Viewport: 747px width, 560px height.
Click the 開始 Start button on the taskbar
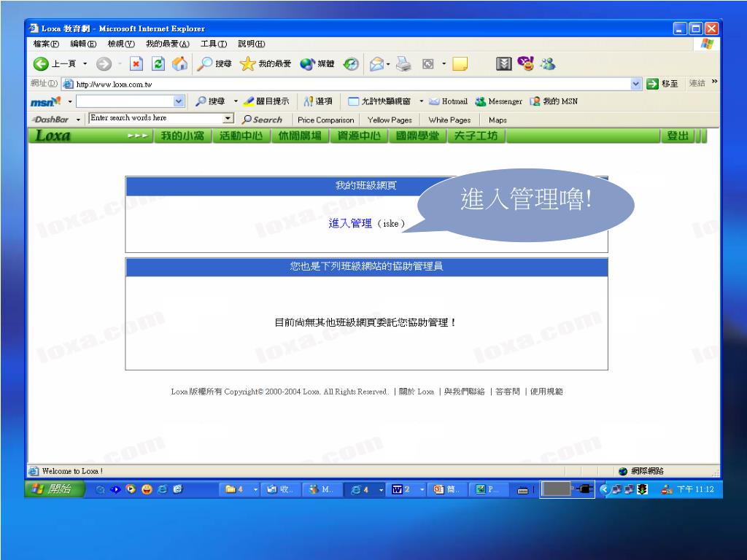point(54,489)
